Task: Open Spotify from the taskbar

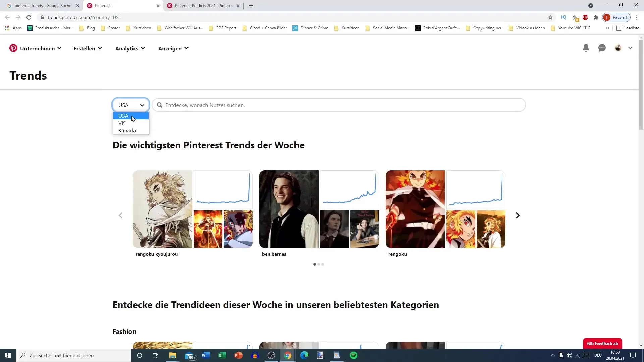Action: coord(354,355)
